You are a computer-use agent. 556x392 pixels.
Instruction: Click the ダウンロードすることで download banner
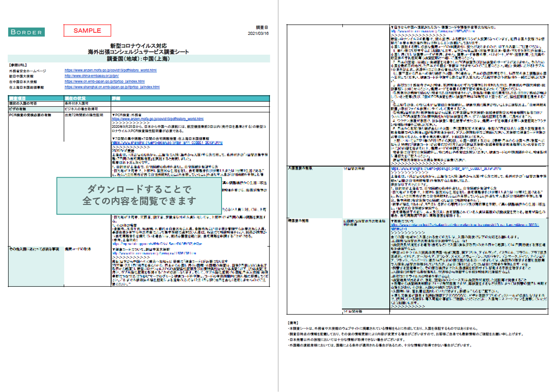(x=139, y=195)
